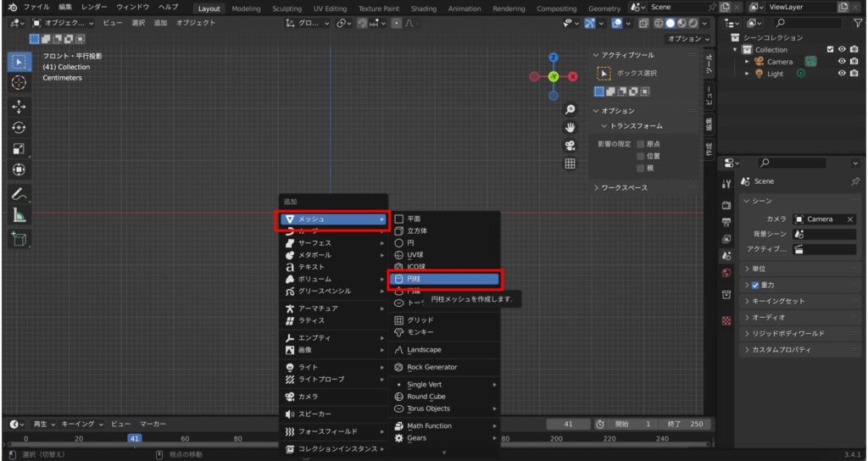Click the viewport zoom magnifier icon
Viewport: 868px width, 461px height.
click(x=570, y=109)
